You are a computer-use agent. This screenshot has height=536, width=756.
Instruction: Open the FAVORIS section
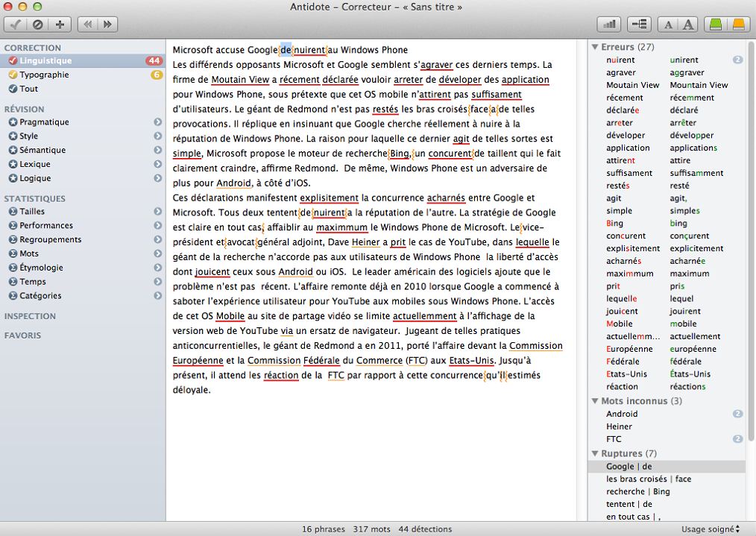[x=22, y=335]
